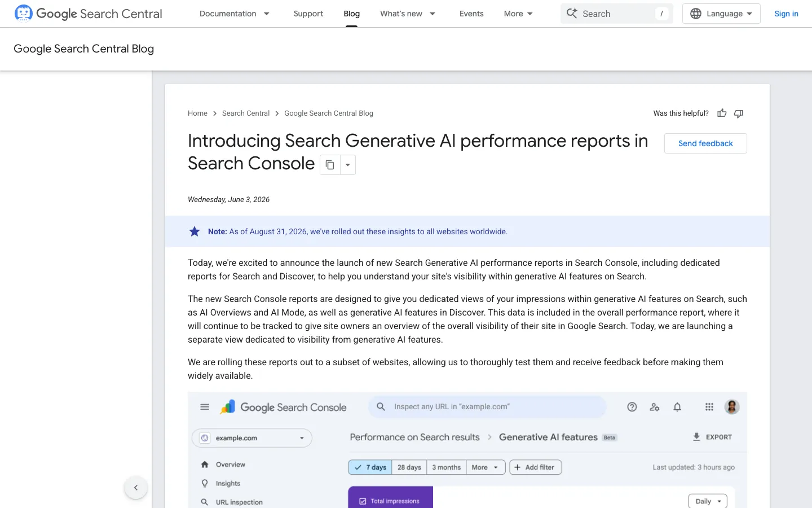Click the Sign in link
Viewport: 812px width, 508px height.
pyautogui.click(x=786, y=14)
